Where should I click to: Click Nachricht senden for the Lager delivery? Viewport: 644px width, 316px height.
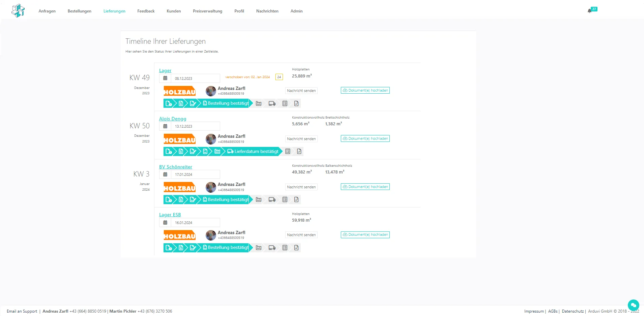pos(301,91)
